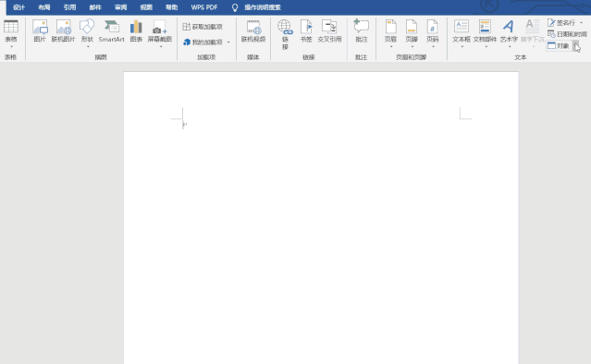Open the 文档部件 quick parts dropdown
The image size is (591, 364).
pos(485,34)
